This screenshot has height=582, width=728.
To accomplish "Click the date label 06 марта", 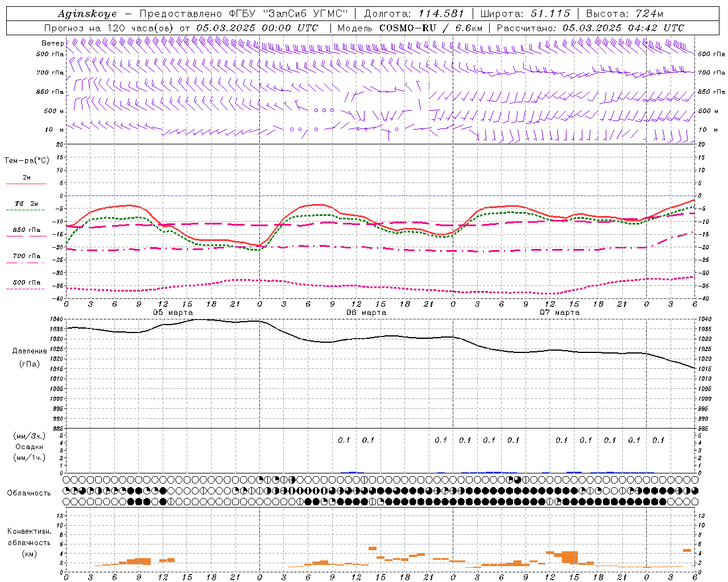I will (366, 312).
